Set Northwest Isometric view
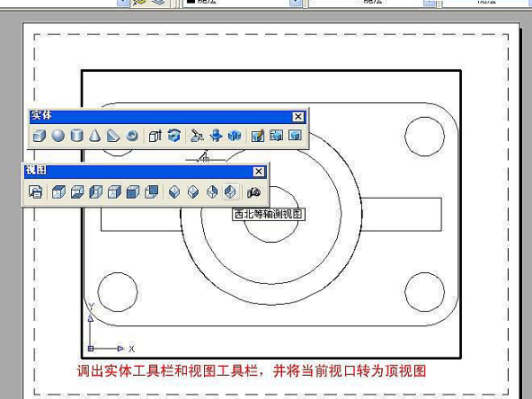Screen dimensions: 532x399 coord(231,192)
